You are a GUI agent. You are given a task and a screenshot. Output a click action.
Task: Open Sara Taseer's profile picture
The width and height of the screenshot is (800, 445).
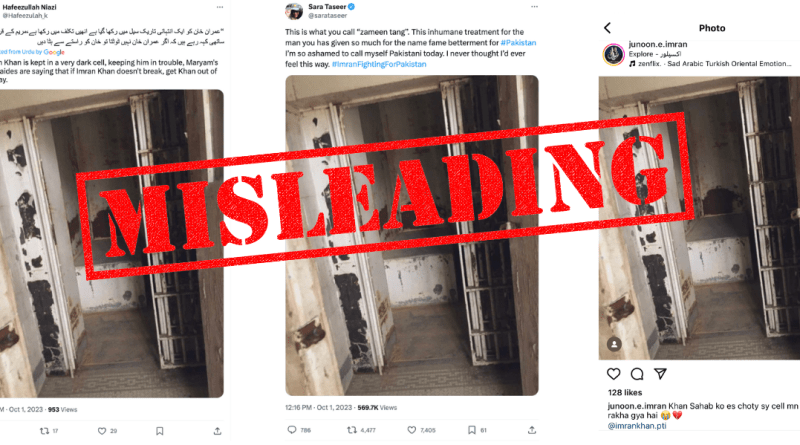(x=294, y=10)
